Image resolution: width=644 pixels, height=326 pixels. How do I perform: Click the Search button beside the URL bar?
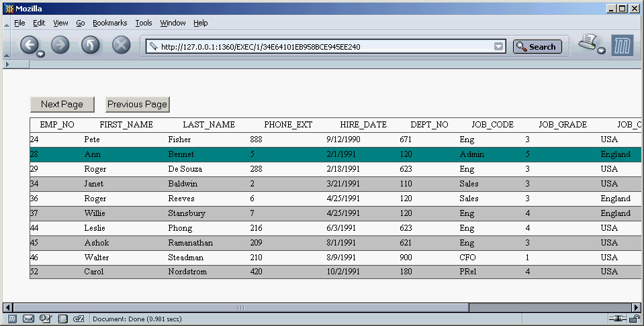click(x=537, y=47)
